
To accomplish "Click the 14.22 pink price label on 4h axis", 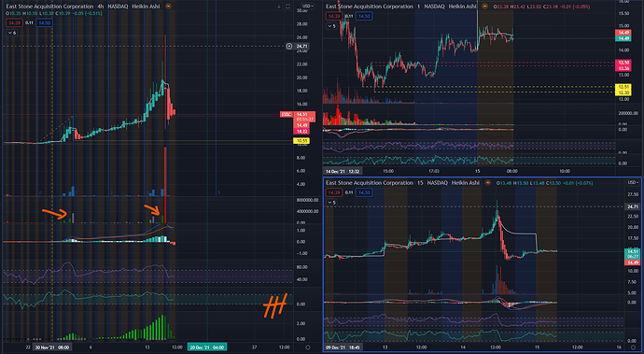I will coord(301,131).
